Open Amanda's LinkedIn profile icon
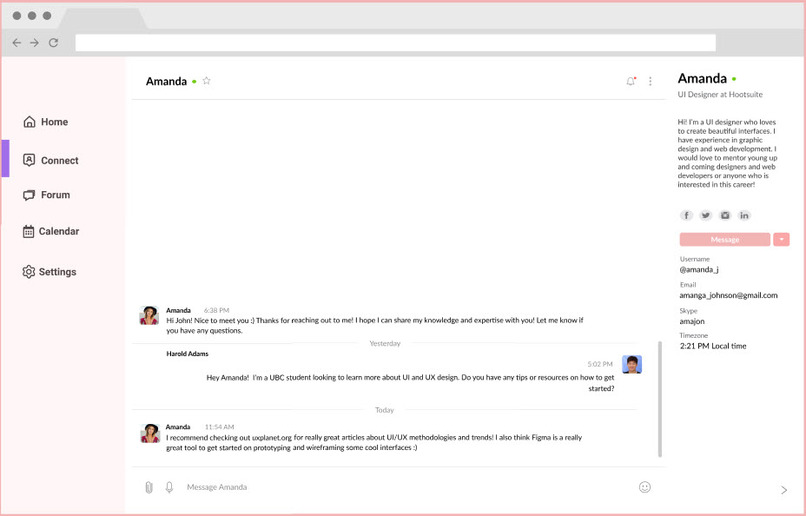 (744, 215)
